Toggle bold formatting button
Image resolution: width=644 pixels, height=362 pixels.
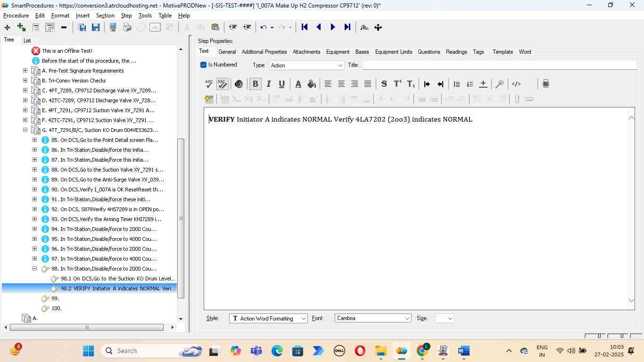[x=255, y=84]
